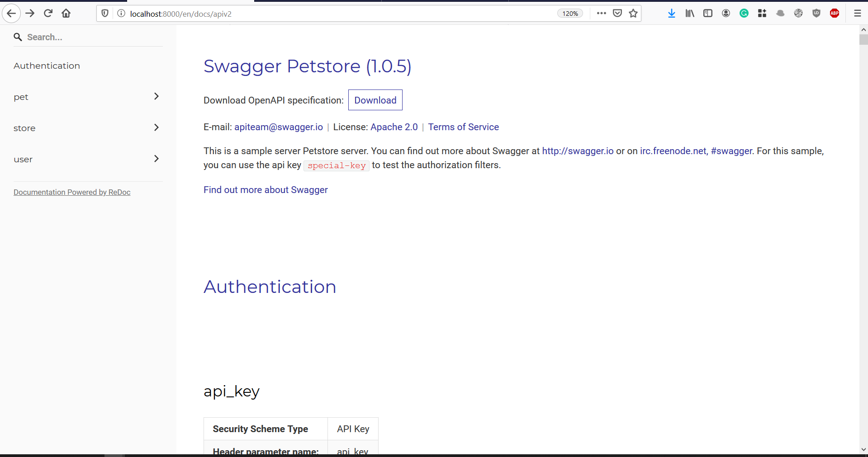Open the Downloads panel icon
868x457 pixels.
tap(671, 13)
